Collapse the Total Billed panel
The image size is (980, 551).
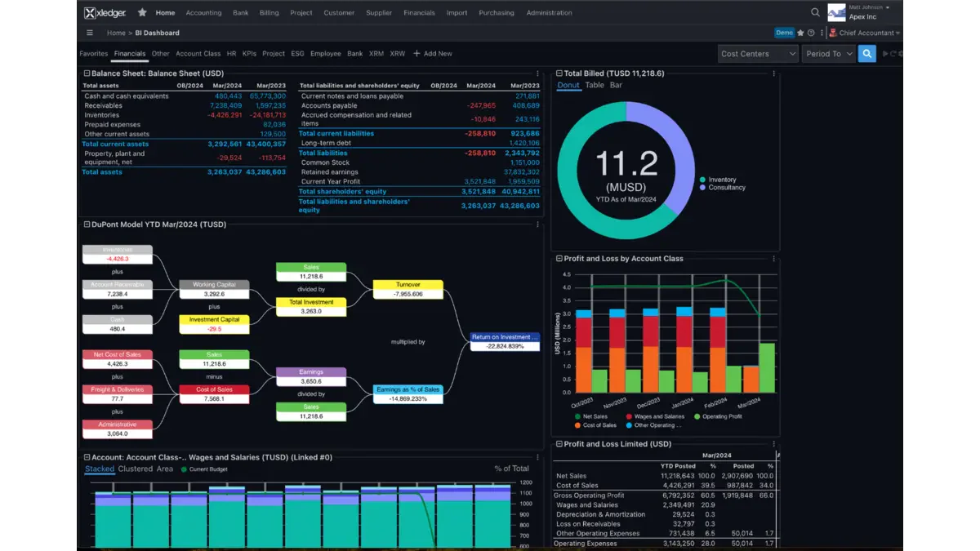(x=559, y=73)
